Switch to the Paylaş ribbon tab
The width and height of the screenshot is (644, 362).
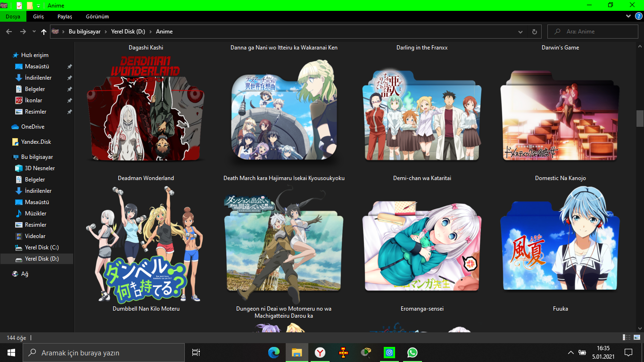tap(65, 16)
